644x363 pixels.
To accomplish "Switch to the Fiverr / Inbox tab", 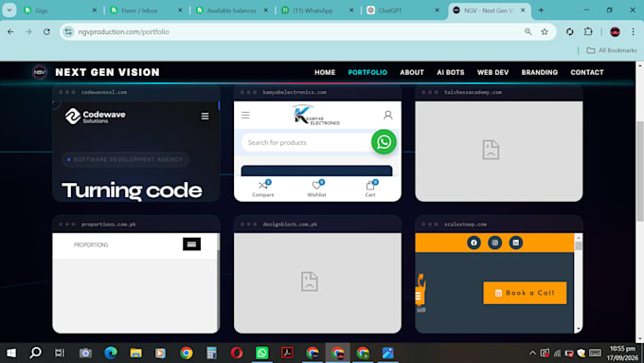I will [146, 10].
